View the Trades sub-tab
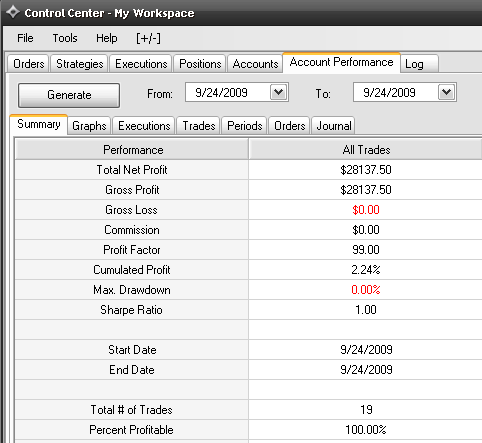The height and width of the screenshot is (443, 482). pyautogui.click(x=199, y=126)
